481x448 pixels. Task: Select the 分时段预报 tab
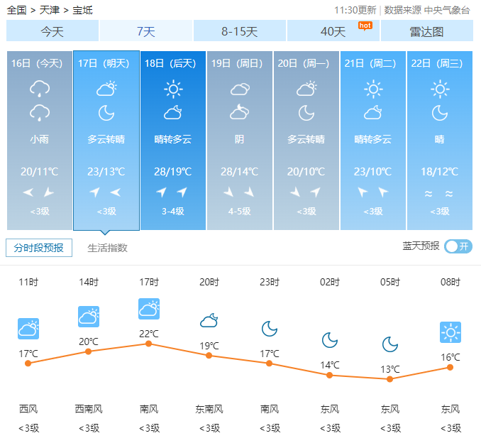coord(39,248)
